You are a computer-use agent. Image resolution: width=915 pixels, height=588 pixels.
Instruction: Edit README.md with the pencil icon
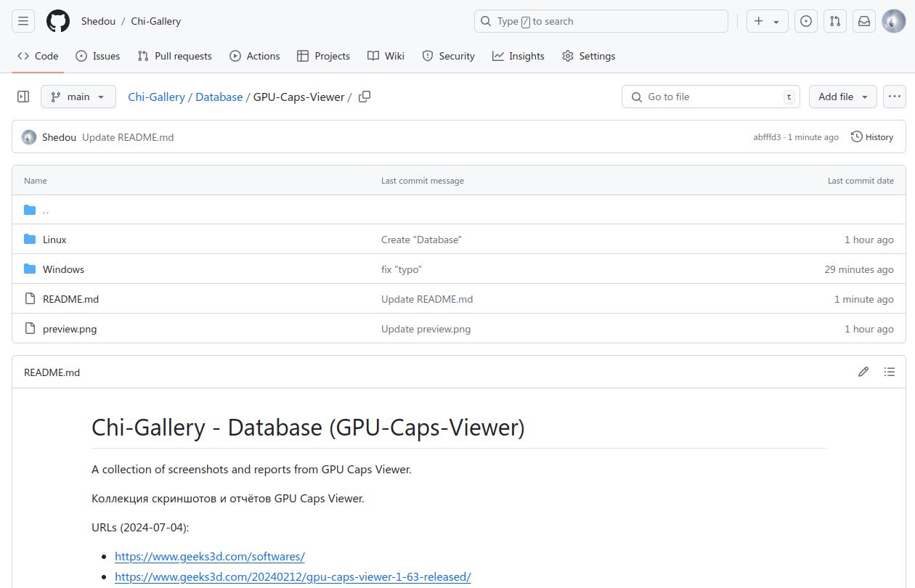(863, 372)
